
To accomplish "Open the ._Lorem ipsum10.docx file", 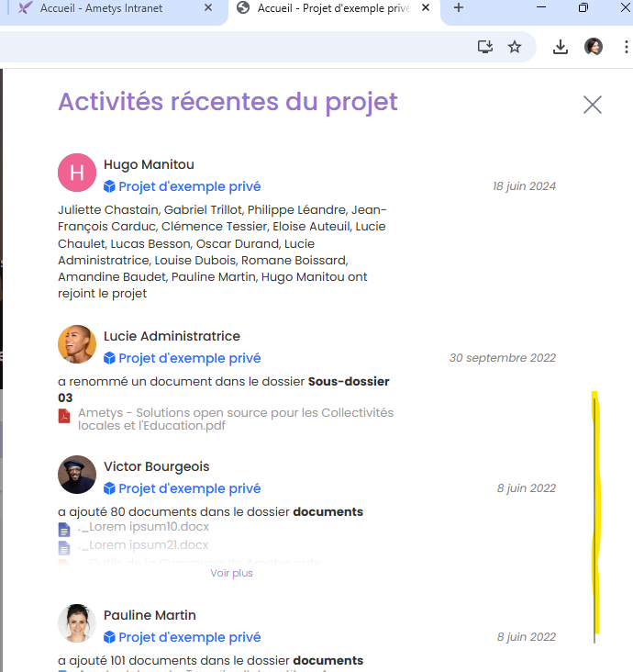I will [144, 527].
